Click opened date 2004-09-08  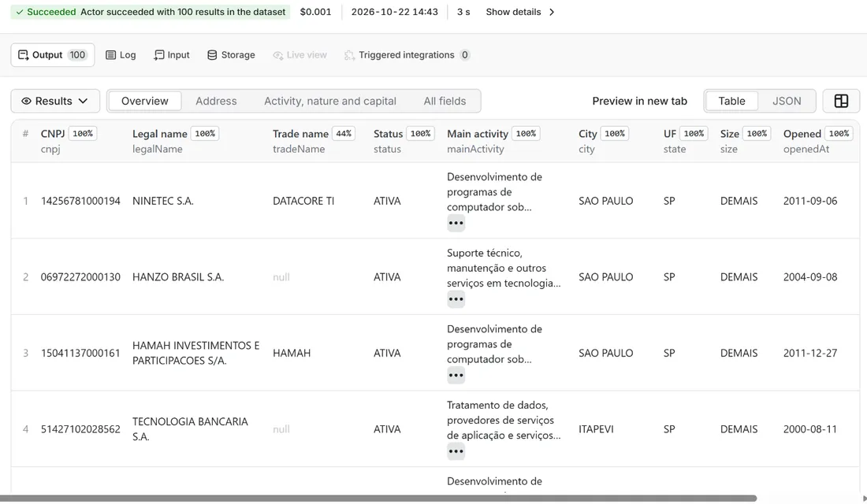[810, 277]
